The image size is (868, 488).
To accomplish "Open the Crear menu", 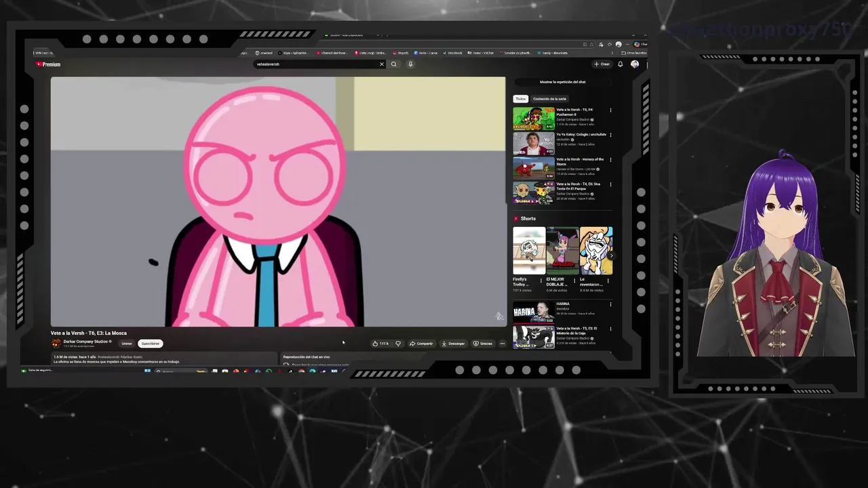I will 602,64.
